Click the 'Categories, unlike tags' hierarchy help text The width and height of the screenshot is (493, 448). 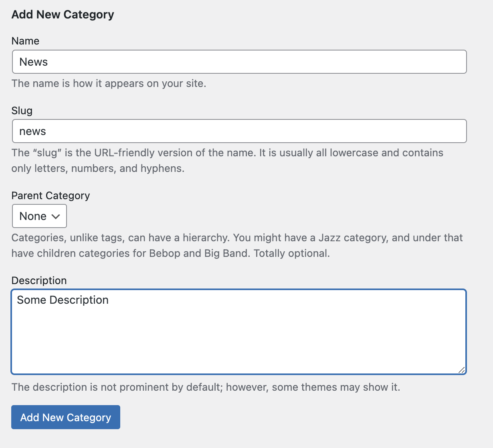point(237,245)
